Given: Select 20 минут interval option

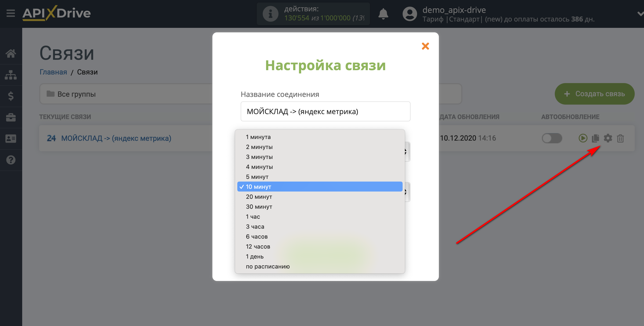Looking at the screenshot, I should (320, 197).
